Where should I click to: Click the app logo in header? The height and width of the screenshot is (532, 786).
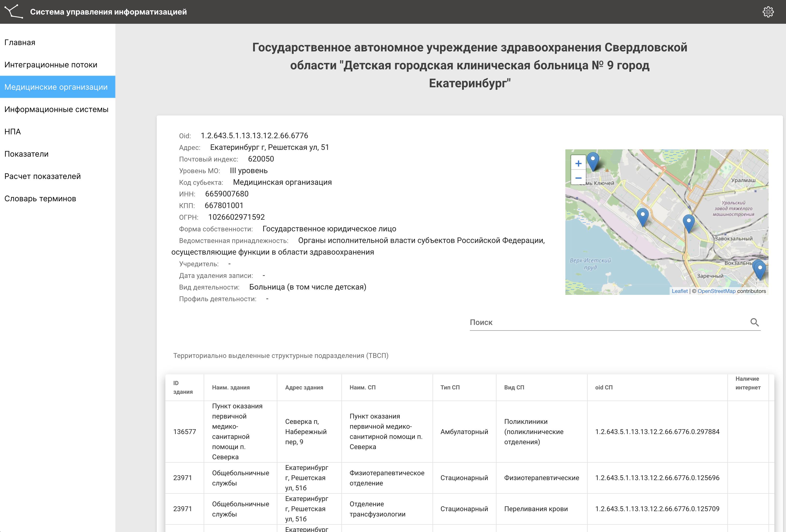coord(14,11)
